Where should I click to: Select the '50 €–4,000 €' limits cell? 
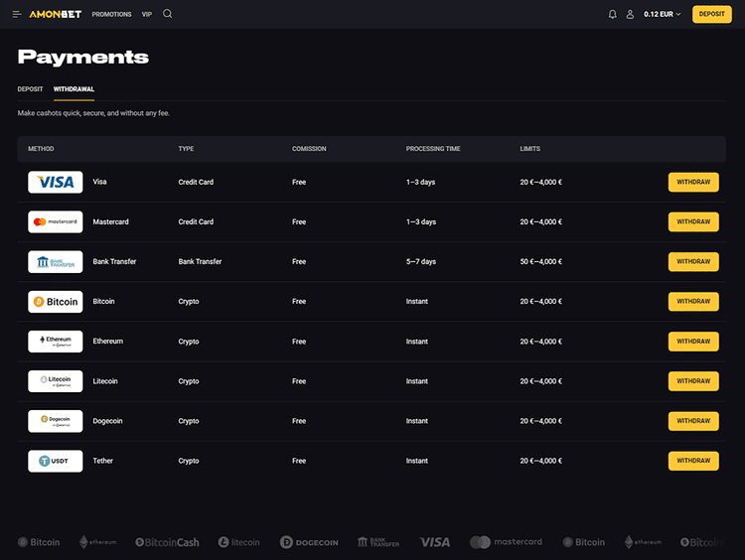tap(540, 262)
